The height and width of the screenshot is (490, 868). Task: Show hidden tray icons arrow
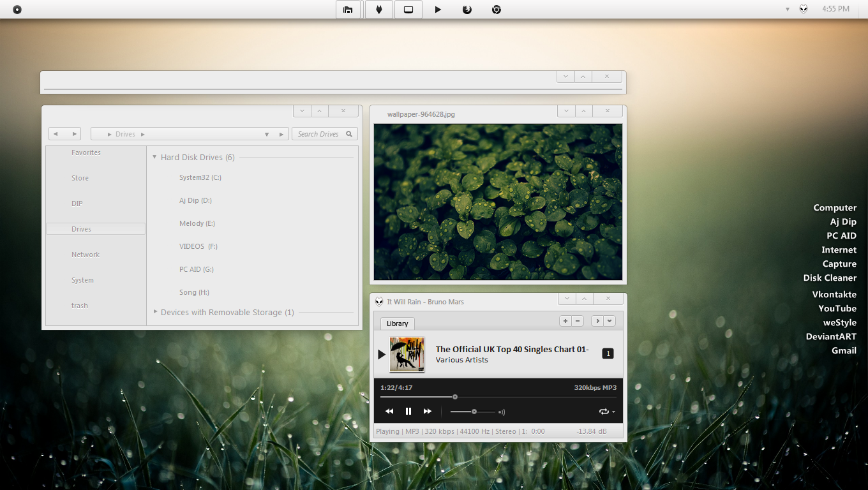click(787, 10)
